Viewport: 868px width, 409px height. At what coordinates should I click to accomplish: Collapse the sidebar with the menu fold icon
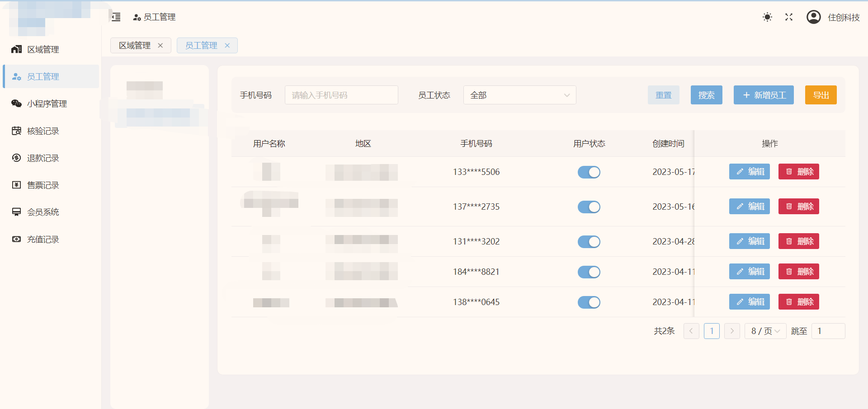click(x=116, y=17)
